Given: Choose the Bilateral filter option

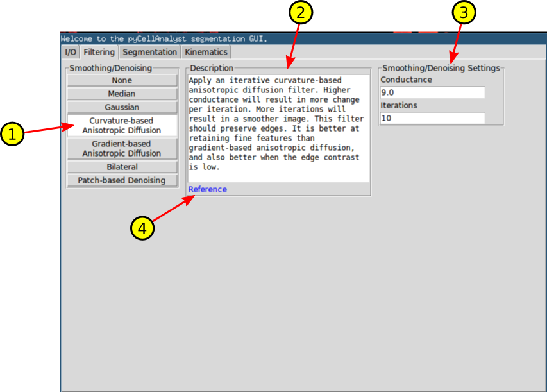Looking at the screenshot, I should (x=122, y=167).
